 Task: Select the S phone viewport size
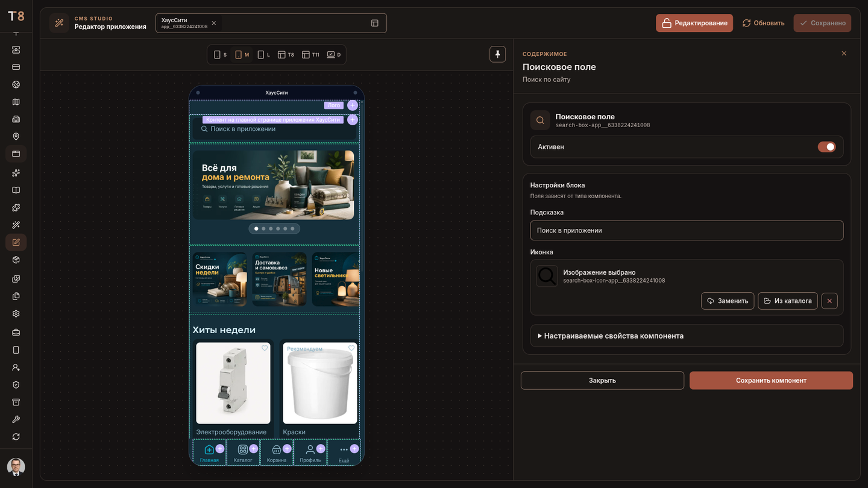tap(220, 55)
